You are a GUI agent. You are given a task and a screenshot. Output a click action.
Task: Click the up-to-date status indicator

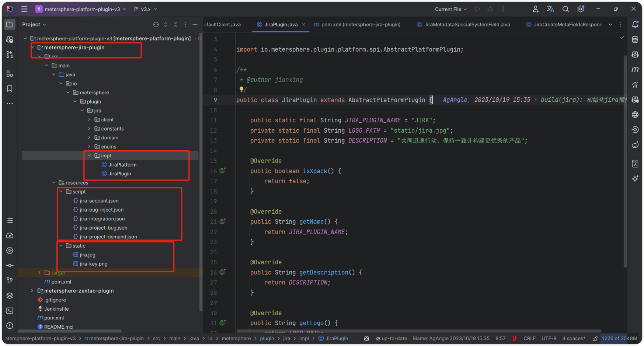click(391, 339)
